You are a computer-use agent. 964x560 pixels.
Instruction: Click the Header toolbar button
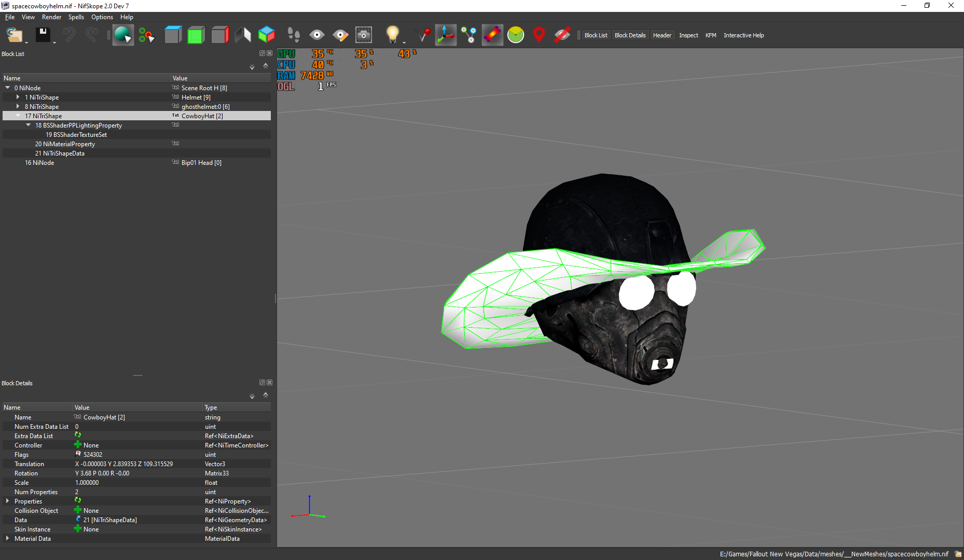pos(662,35)
